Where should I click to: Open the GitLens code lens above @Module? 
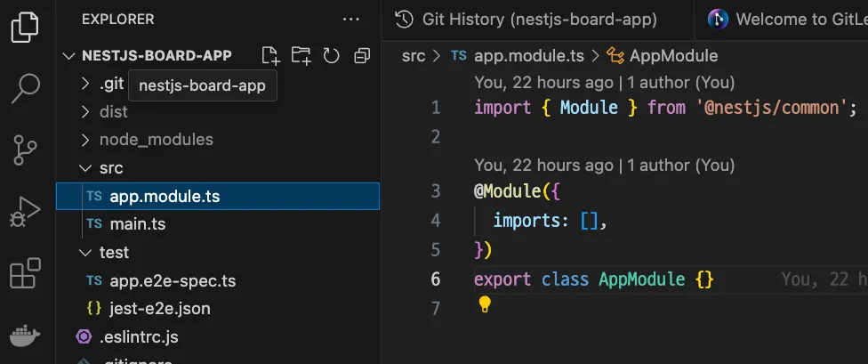pyautogui.click(x=604, y=166)
